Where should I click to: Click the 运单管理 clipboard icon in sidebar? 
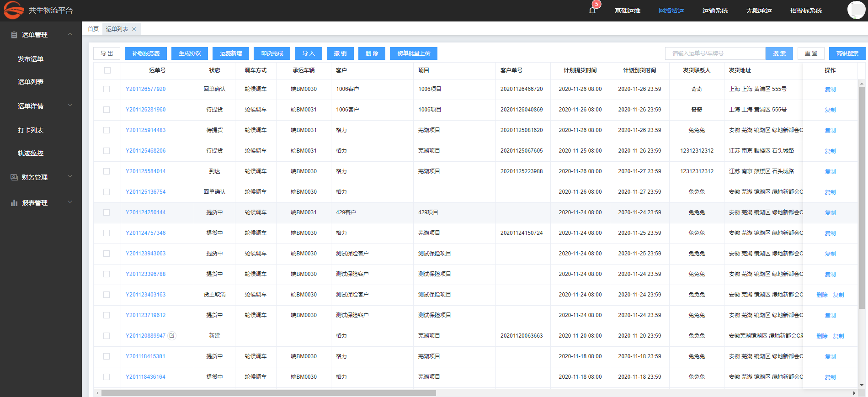[14, 35]
